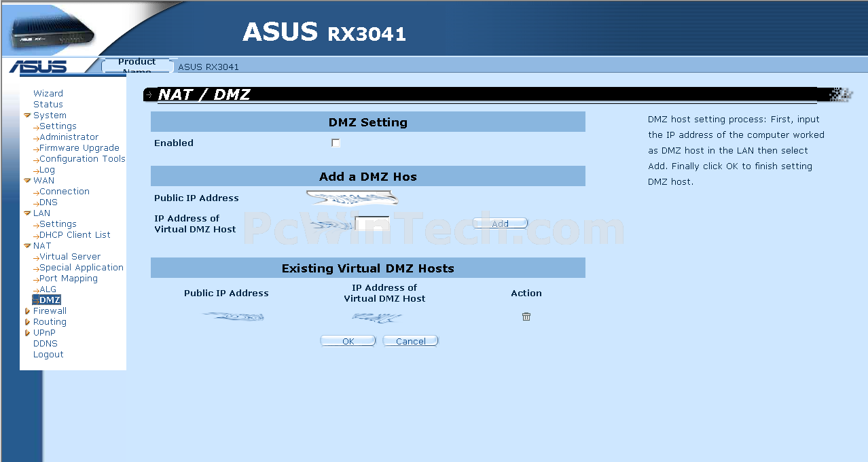Open the Wizard page

point(48,94)
